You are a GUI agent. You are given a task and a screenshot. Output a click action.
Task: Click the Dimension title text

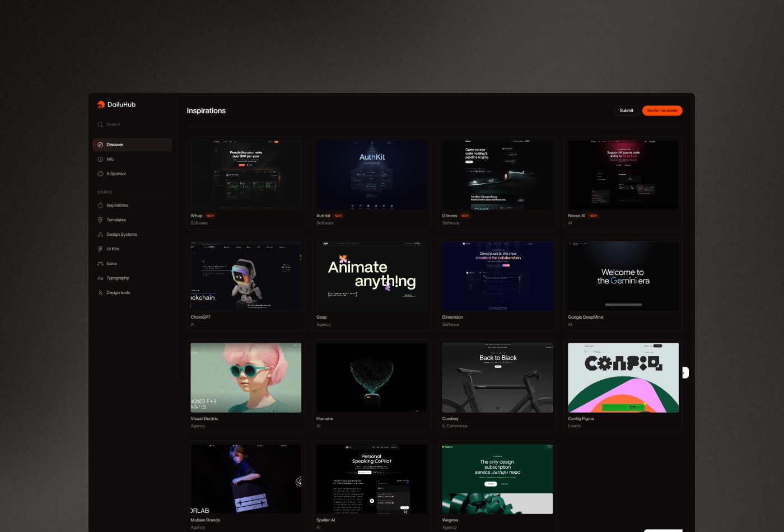pyautogui.click(x=452, y=317)
